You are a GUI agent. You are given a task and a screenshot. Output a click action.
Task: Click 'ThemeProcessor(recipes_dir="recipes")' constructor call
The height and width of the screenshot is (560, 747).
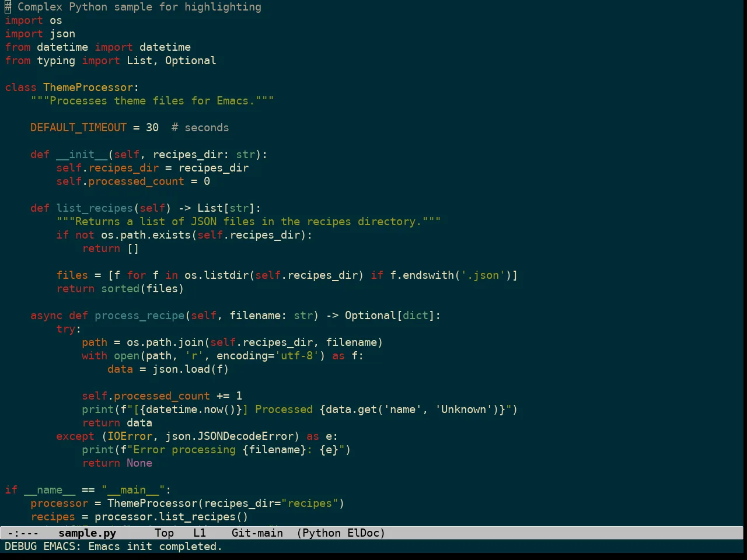tap(226, 503)
